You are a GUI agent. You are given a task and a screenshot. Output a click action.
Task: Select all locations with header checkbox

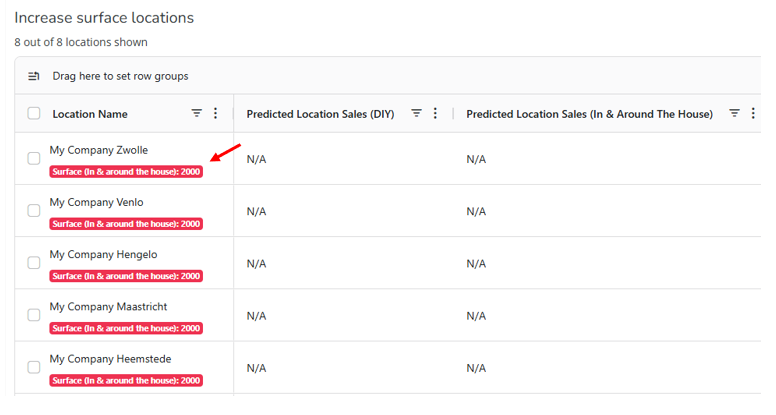[x=34, y=113]
